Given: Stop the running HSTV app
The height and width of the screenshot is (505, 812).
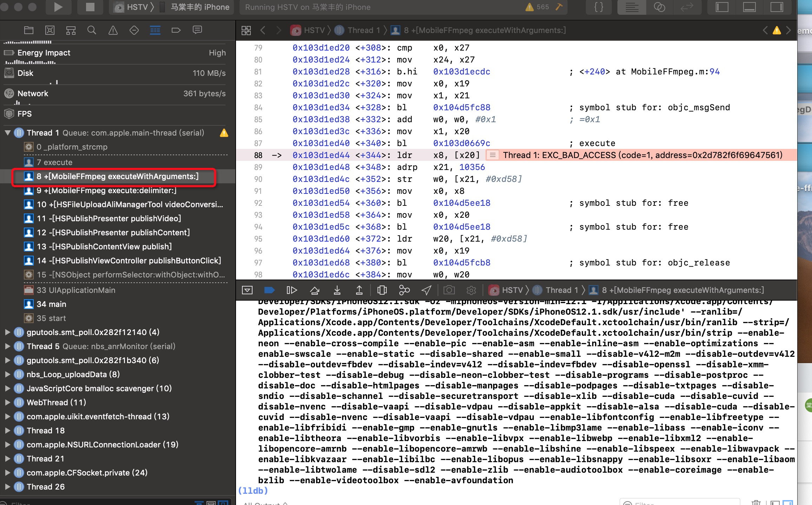Looking at the screenshot, I should [90, 7].
